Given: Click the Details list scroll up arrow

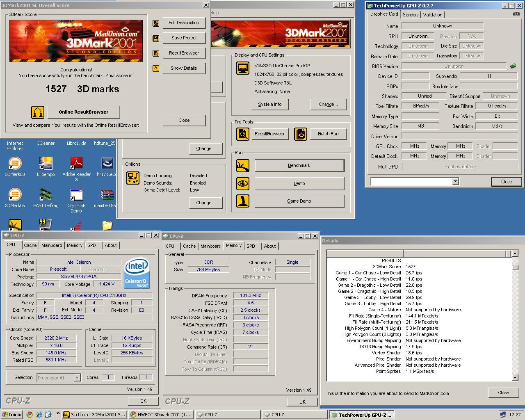Looking at the screenshot, I should coord(515,253).
